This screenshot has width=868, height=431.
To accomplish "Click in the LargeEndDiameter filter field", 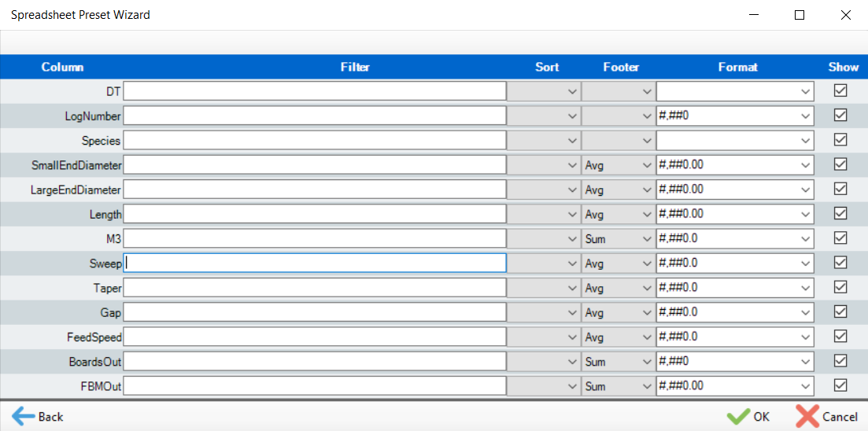I will [315, 190].
